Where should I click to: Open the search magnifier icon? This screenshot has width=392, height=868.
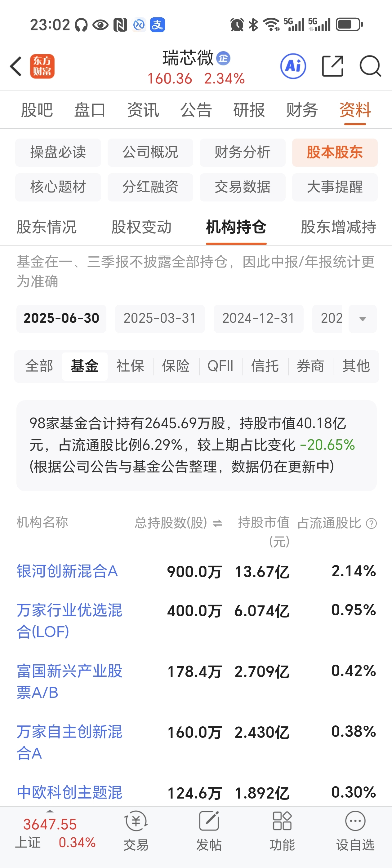click(x=370, y=66)
